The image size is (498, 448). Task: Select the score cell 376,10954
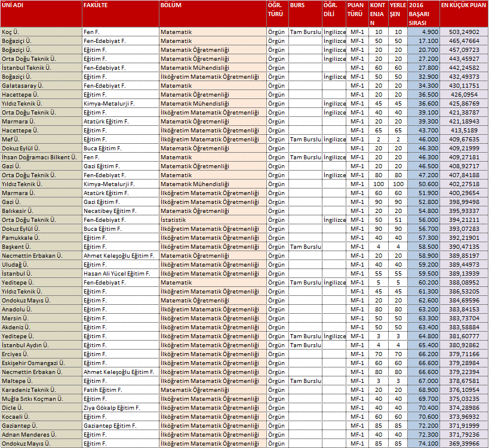464,390
